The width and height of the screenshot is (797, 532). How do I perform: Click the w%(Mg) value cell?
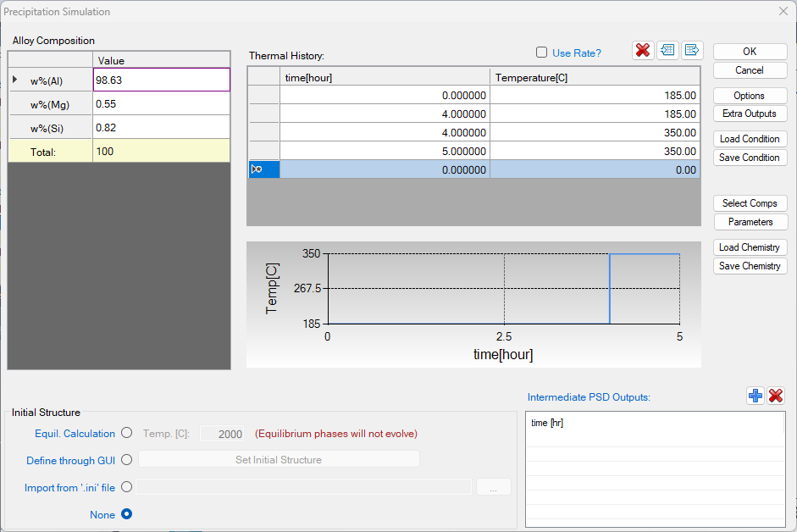[x=161, y=103]
